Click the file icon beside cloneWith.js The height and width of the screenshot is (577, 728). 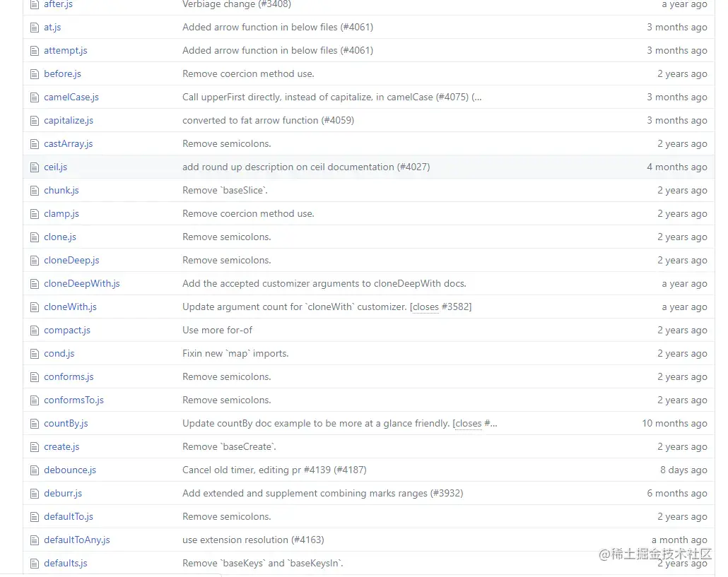pos(35,307)
